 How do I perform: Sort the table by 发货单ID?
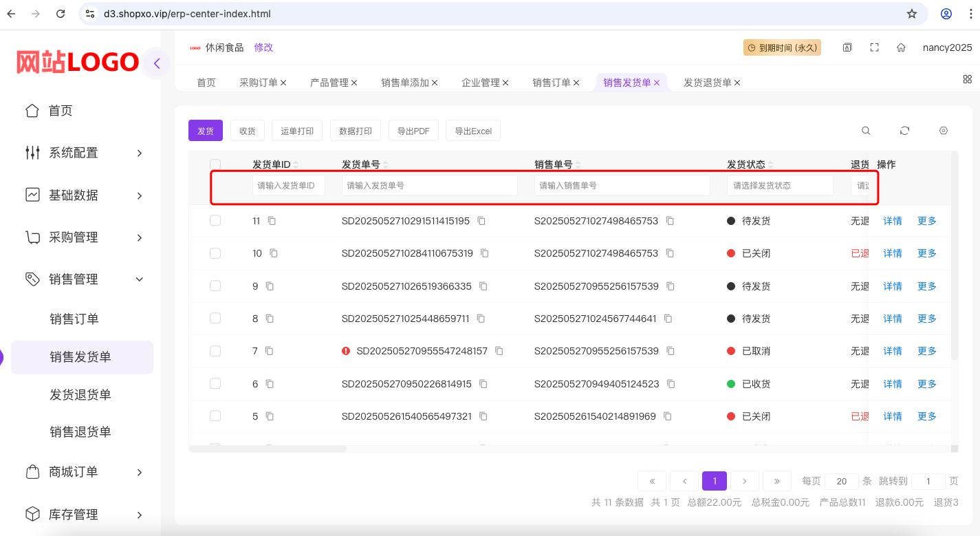pyautogui.click(x=296, y=164)
